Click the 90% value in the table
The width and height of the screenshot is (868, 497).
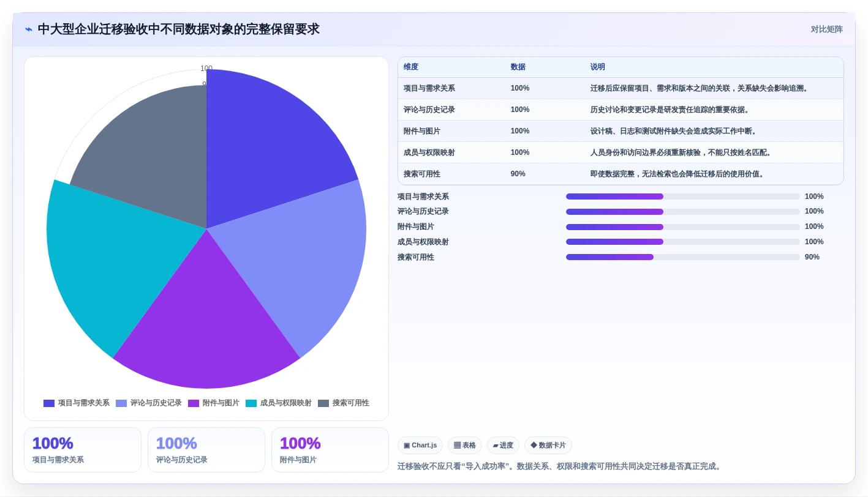pyautogui.click(x=518, y=174)
